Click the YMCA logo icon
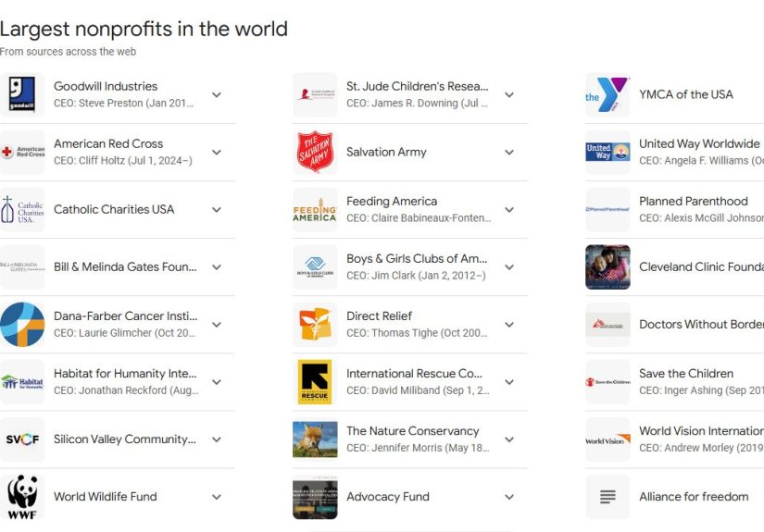Viewport: 764px width, 532px height. [x=607, y=94]
